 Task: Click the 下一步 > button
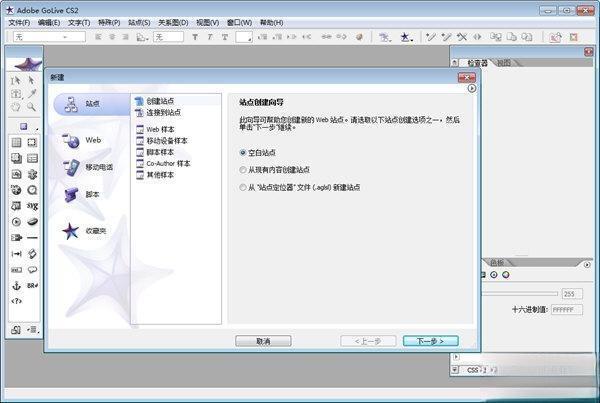[430, 341]
